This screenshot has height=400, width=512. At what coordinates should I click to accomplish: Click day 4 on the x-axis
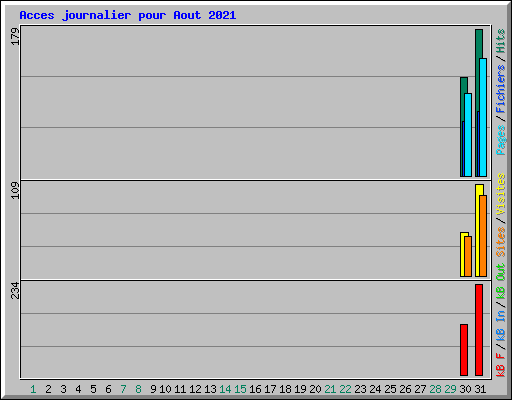pos(78,389)
